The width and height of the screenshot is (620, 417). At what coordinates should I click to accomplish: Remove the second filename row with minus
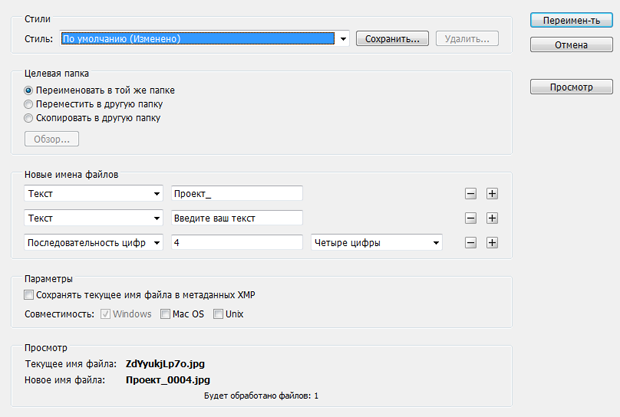[x=471, y=218]
